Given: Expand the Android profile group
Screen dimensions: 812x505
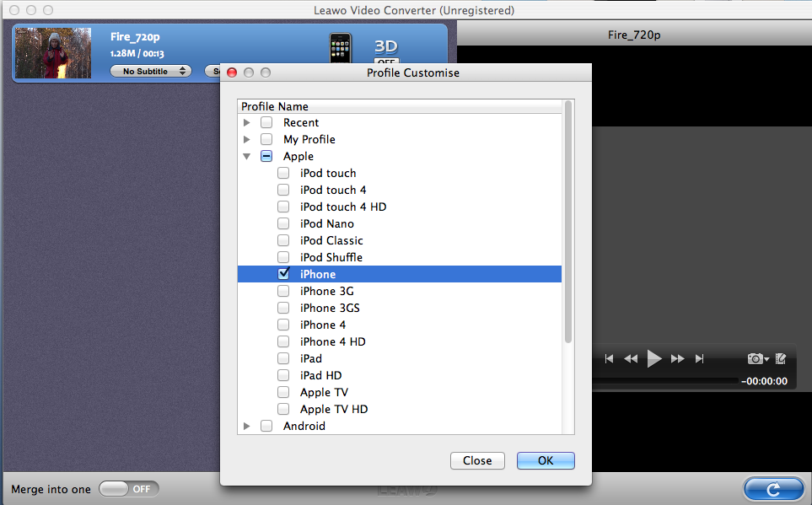Looking at the screenshot, I should click(x=246, y=427).
